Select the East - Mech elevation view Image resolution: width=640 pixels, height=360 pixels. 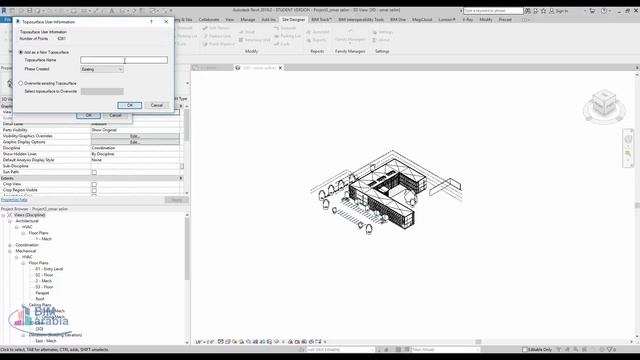[46, 341]
